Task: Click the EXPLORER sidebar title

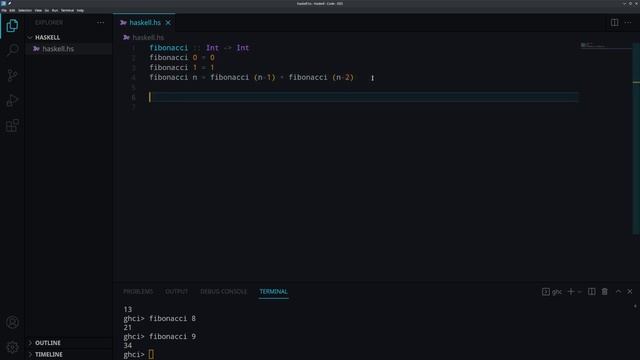Action: pos(49,22)
